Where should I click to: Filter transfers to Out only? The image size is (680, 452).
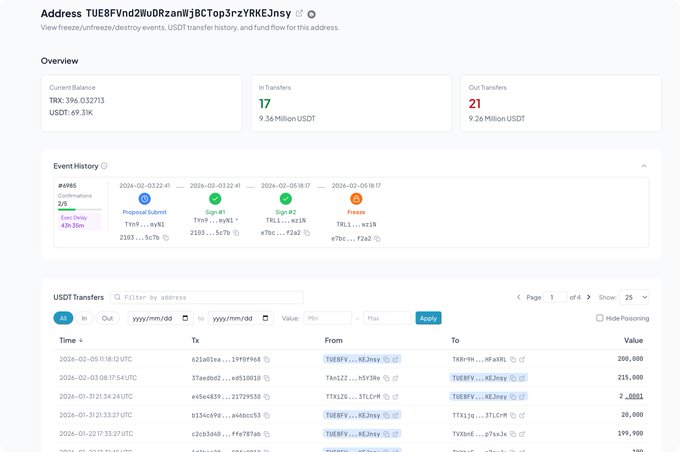click(107, 318)
